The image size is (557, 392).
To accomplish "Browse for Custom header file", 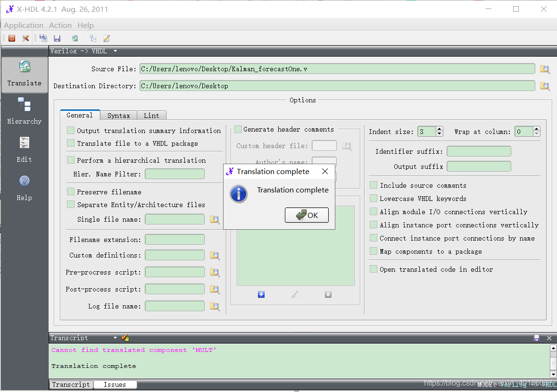I will tap(347, 146).
